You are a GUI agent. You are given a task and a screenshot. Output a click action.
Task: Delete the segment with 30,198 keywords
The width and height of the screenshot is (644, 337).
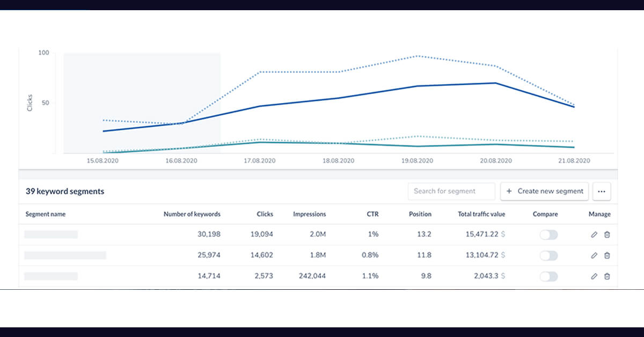click(x=607, y=235)
